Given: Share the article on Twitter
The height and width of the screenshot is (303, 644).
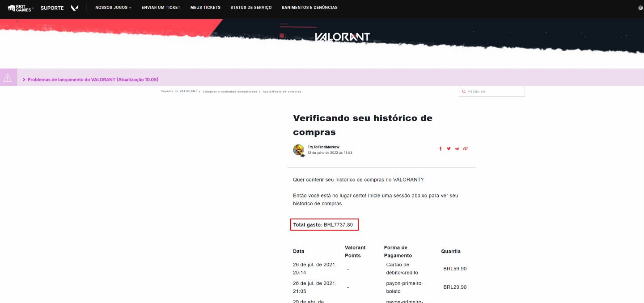Looking at the screenshot, I should (x=449, y=148).
